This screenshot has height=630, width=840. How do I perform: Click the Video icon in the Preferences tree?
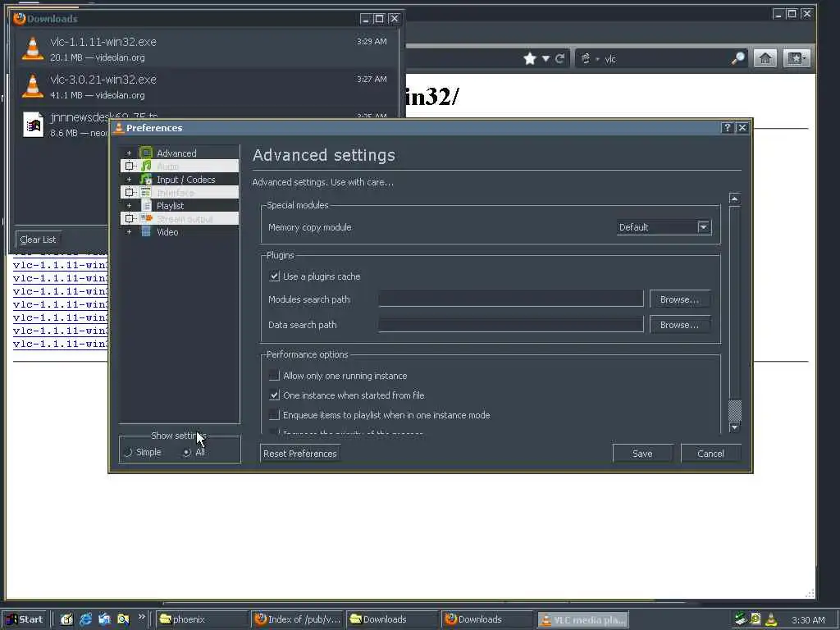pyautogui.click(x=146, y=232)
